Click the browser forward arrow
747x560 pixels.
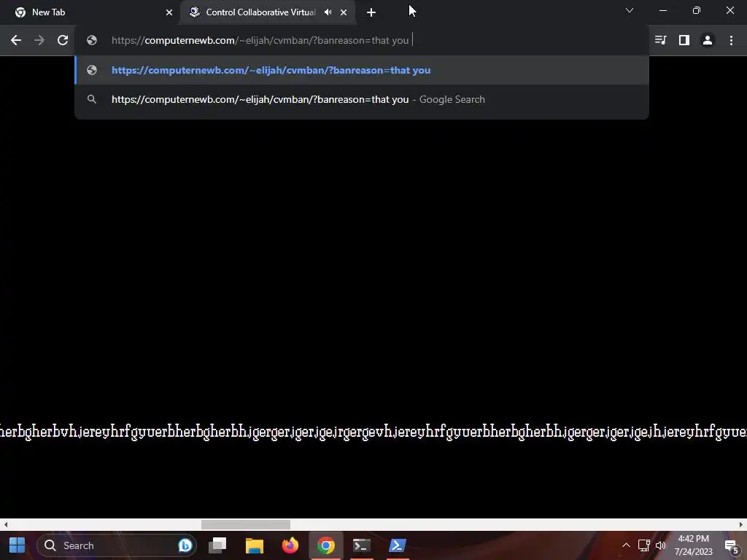39,41
